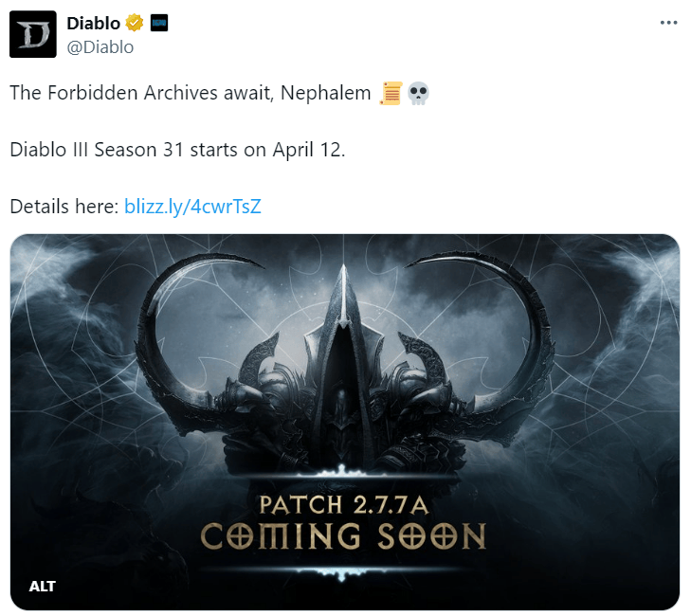
Task: Open the Diablo profile avatar
Action: click(x=33, y=34)
